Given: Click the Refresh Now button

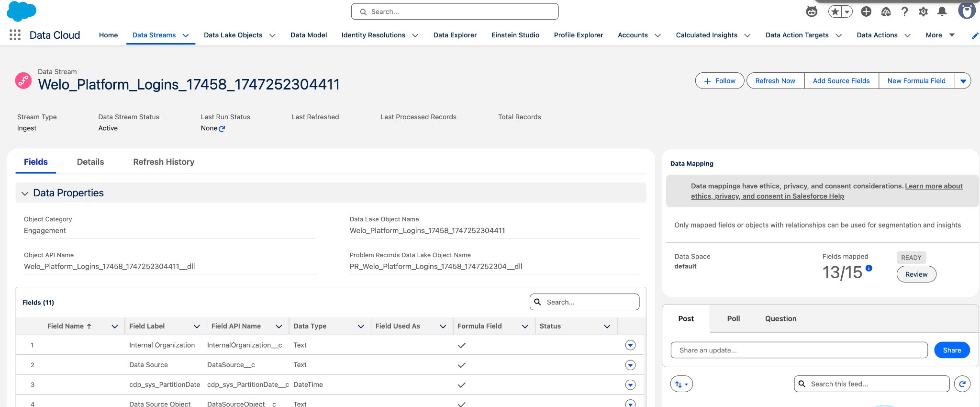Looking at the screenshot, I should click(x=775, y=81).
